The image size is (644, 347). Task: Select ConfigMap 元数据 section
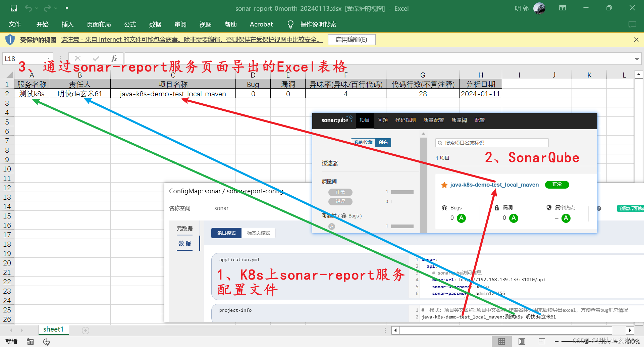coord(184,229)
